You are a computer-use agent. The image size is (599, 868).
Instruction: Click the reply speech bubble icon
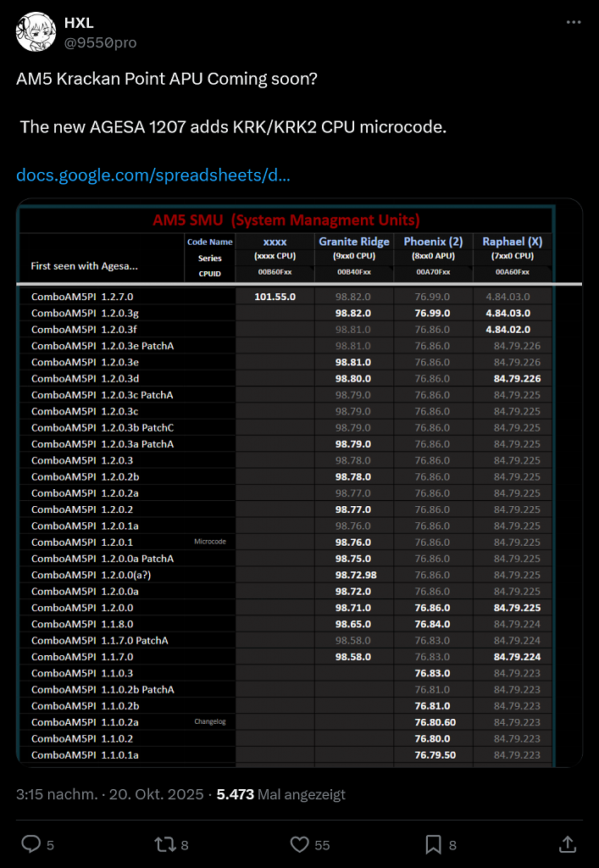coord(31,844)
